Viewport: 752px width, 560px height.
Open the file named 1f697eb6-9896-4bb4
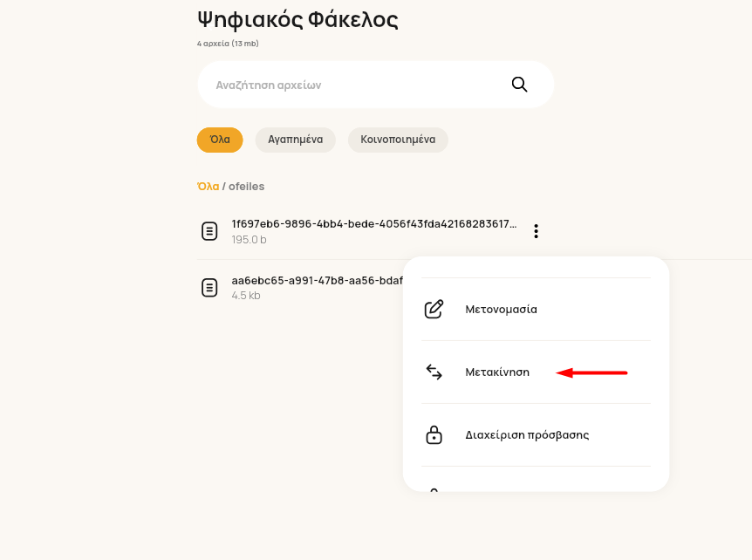point(374,224)
